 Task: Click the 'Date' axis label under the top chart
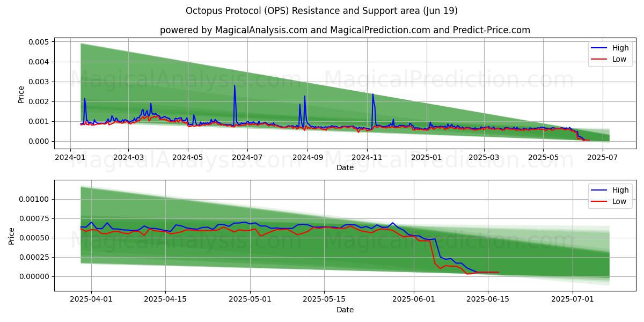click(x=345, y=168)
